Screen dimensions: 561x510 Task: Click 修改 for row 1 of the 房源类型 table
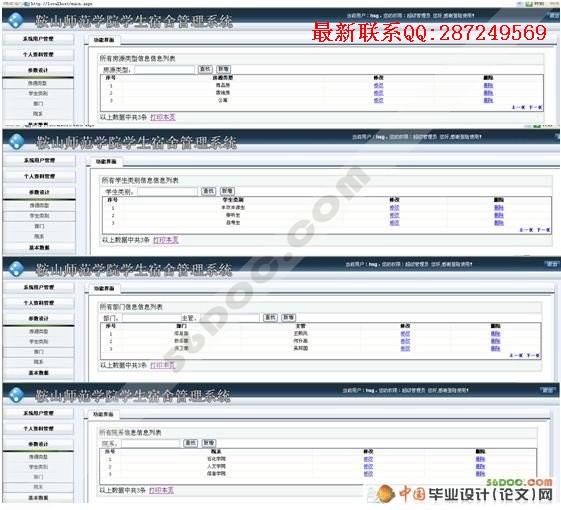378,85
